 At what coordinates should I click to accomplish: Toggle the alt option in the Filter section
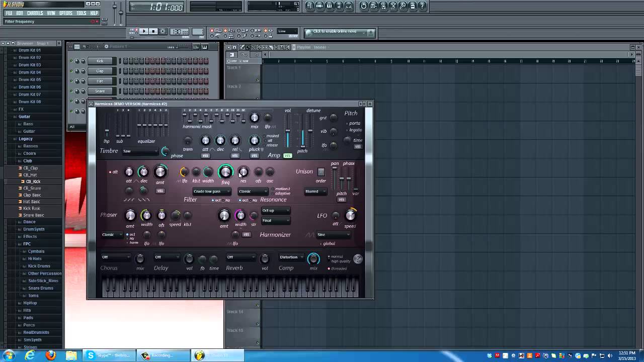point(113,172)
